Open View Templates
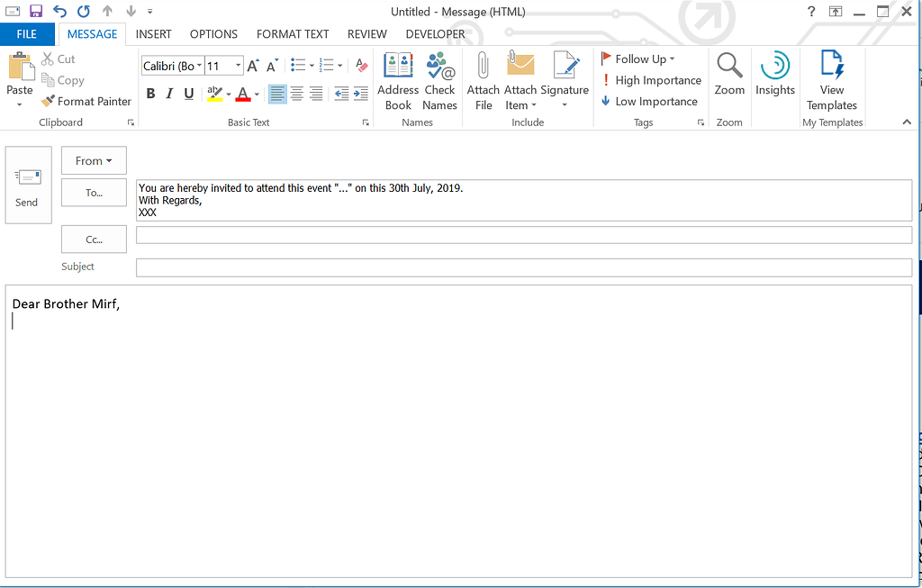Viewport: 922px width, 588px height. [832, 79]
